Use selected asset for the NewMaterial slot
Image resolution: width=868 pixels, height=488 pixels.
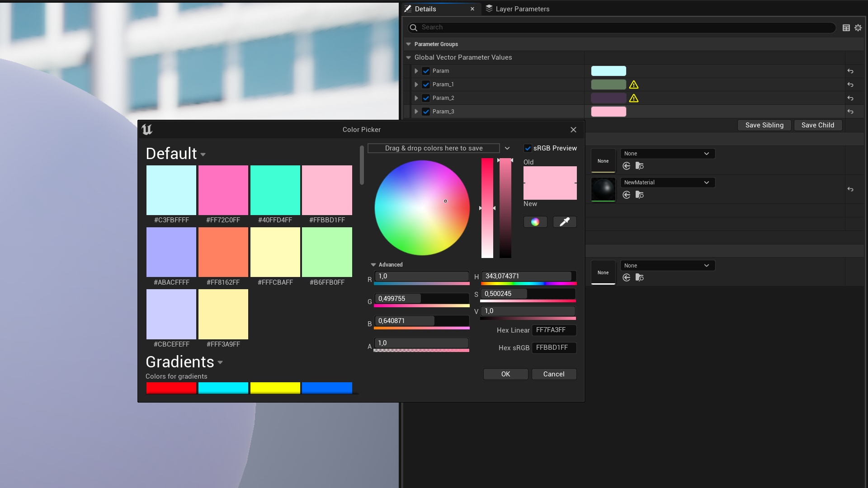tap(627, 195)
